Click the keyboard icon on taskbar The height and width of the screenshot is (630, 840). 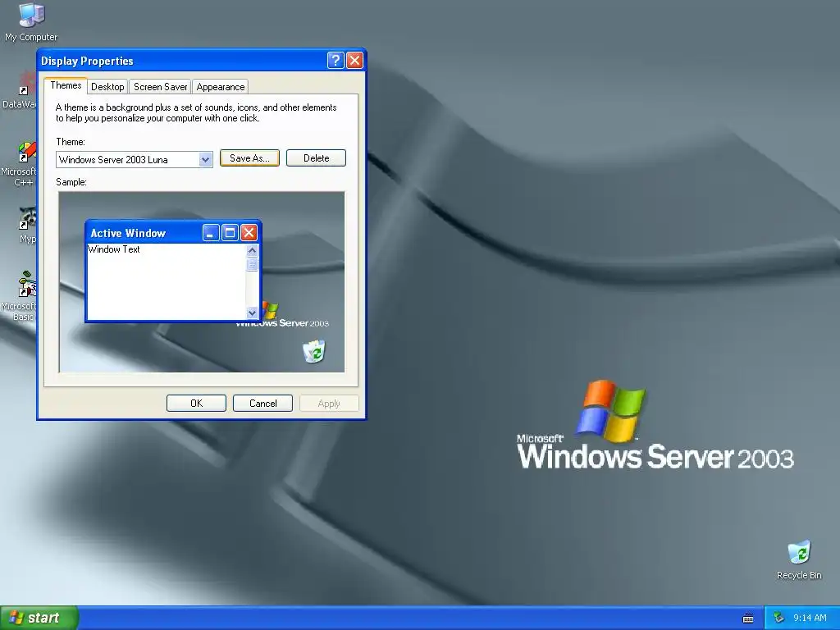[748, 619]
